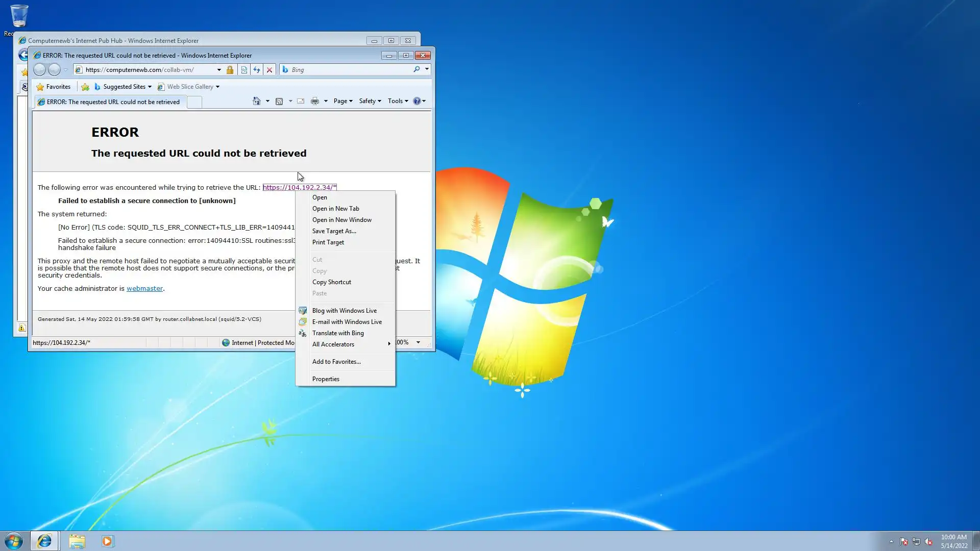Screen dimensions: 980x551
Task: Click the Stop loading red X icon
Action: [x=269, y=70]
